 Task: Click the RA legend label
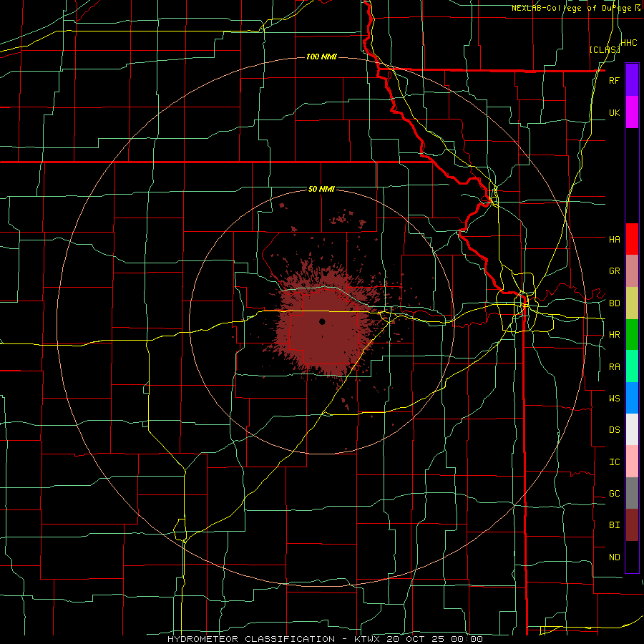pos(614,367)
